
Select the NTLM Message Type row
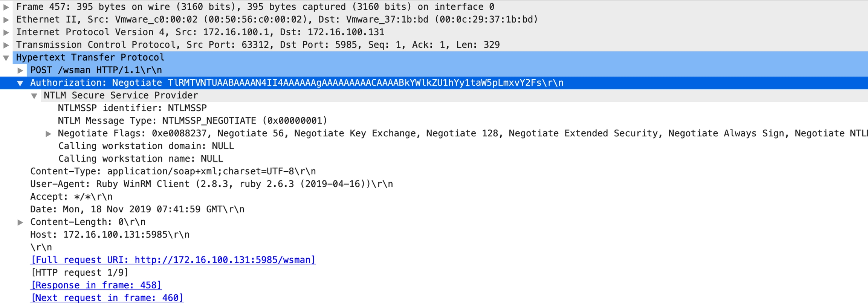pos(192,121)
